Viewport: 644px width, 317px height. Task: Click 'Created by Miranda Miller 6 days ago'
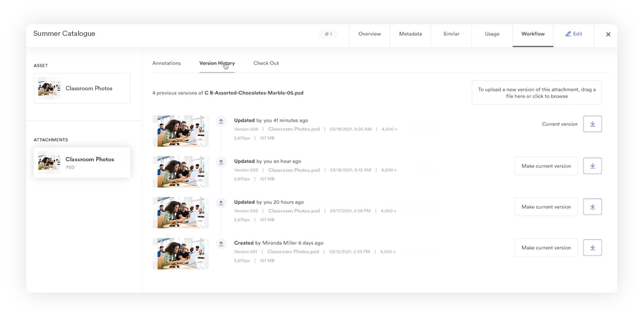point(278,243)
